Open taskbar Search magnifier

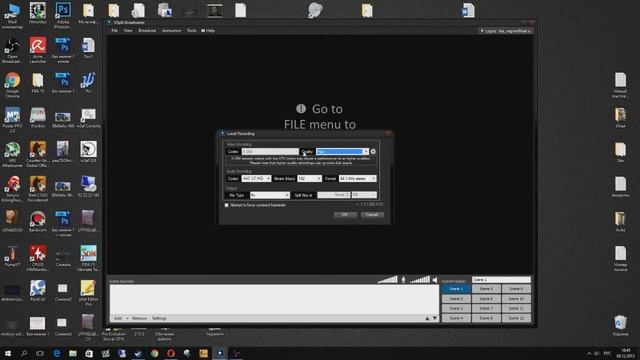24,353
